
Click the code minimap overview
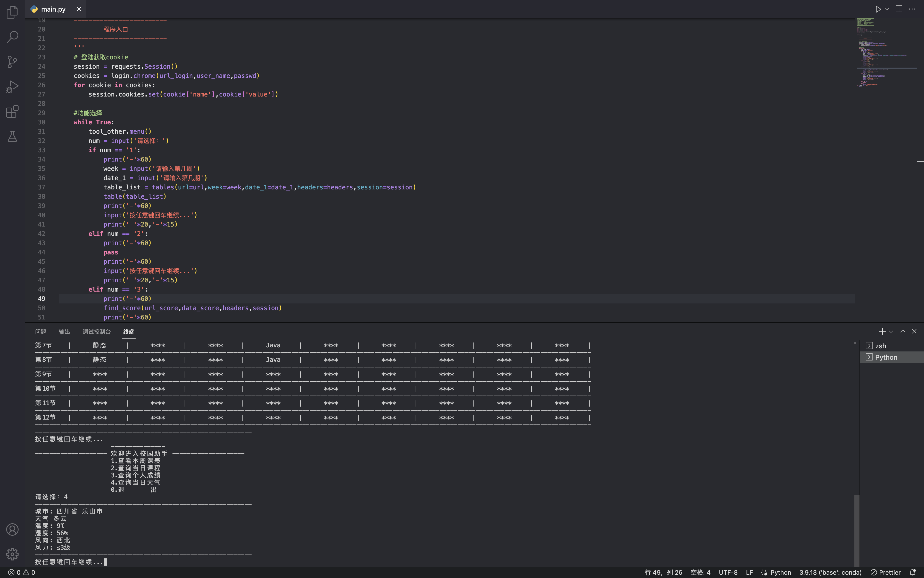(x=886, y=52)
